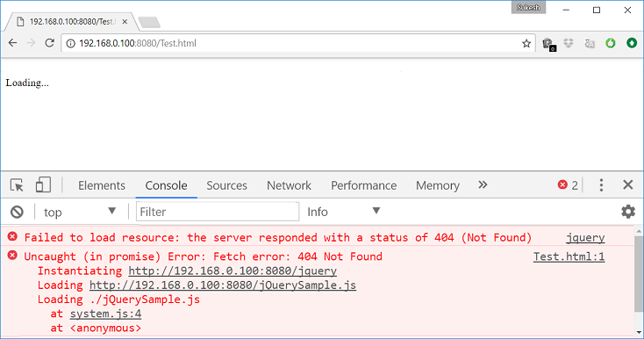
Task: Close the DevTools panel
Action: coord(628,185)
